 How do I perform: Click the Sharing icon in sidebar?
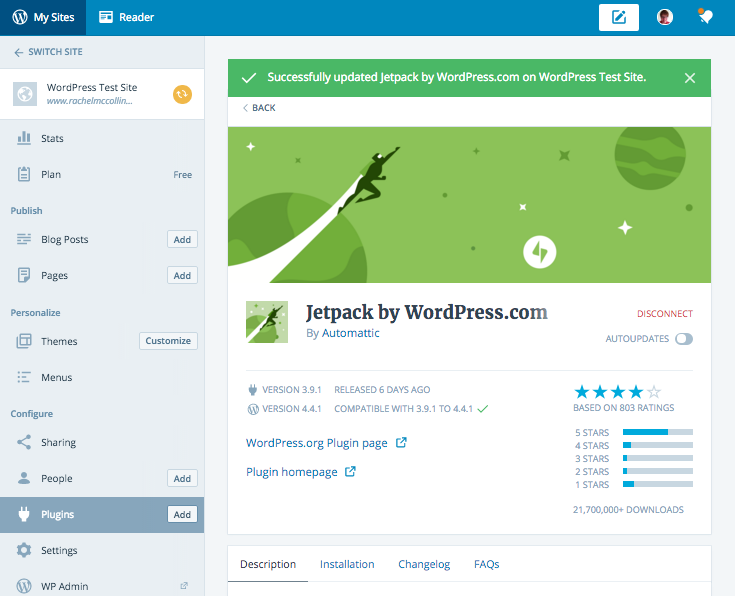point(24,442)
